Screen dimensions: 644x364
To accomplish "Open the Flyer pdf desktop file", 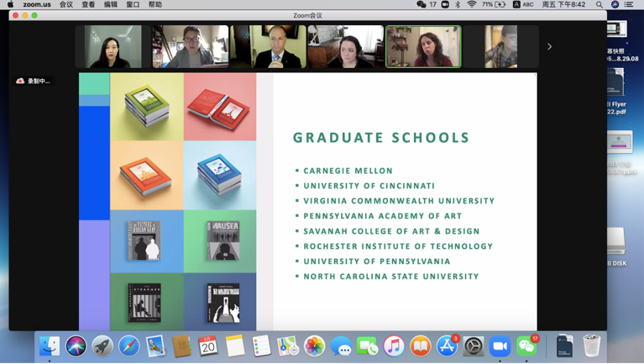I will tap(616, 92).
